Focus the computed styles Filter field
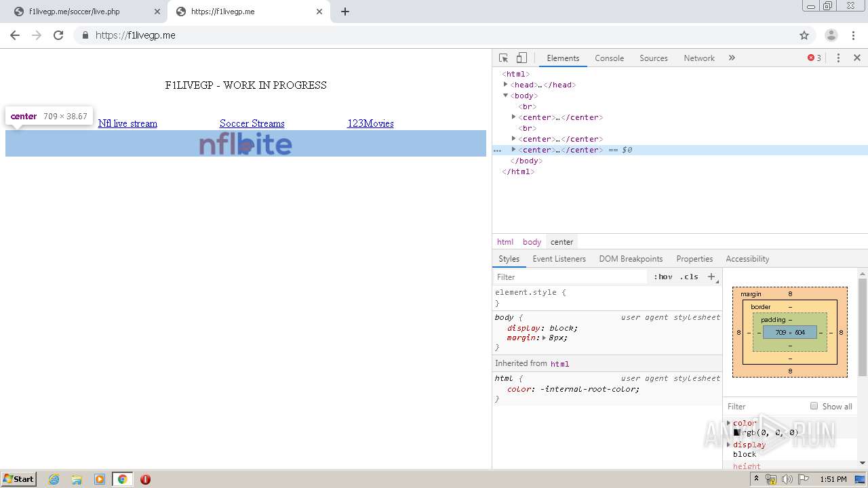 coord(766,407)
